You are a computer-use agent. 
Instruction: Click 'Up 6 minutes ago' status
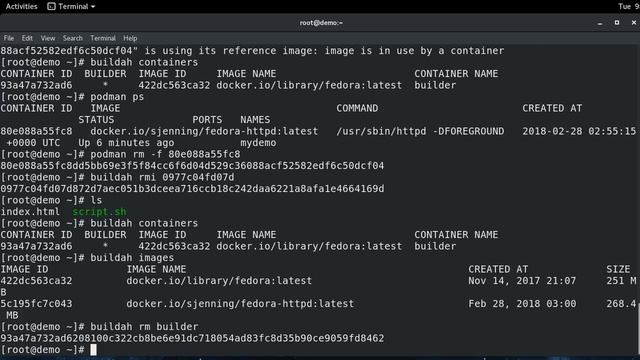[x=126, y=143]
